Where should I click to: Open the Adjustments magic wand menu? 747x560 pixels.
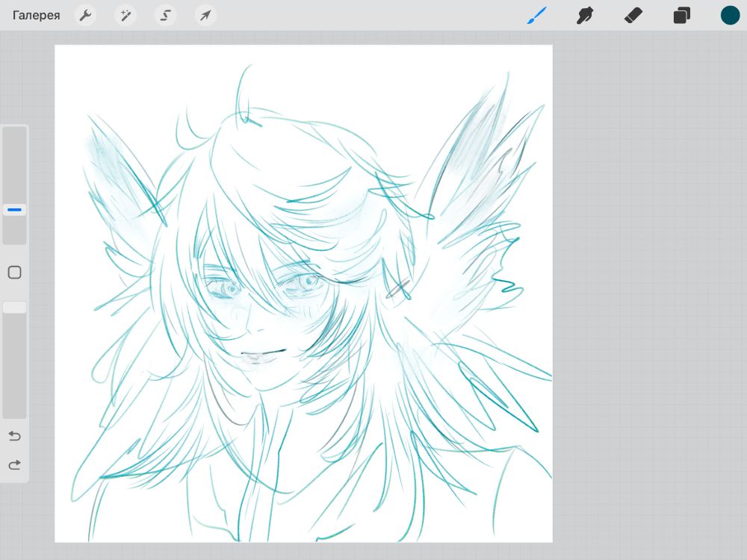point(125,15)
